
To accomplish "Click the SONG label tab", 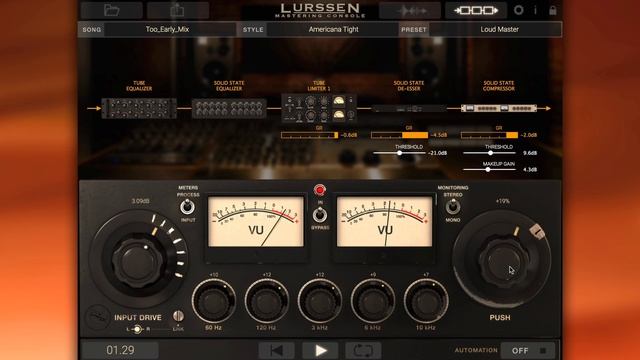I will [x=91, y=29].
